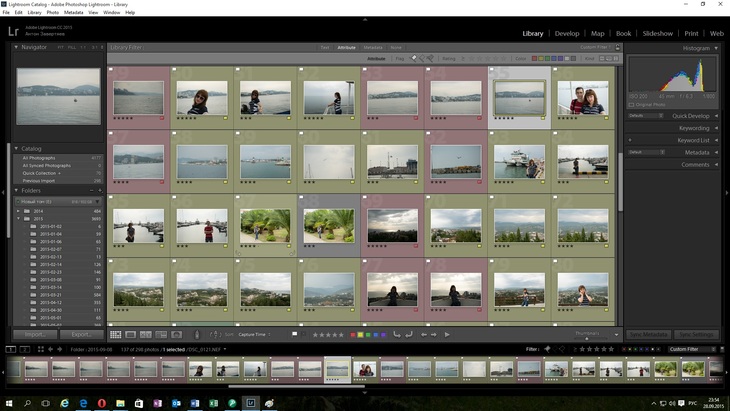The height and width of the screenshot is (411, 730).
Task: Lock the Library Filter padlock icon
Action: click(618, 47)
